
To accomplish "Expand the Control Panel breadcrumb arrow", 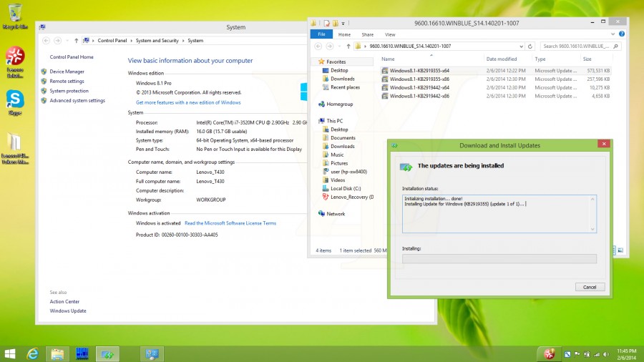I will pos(132,41).
